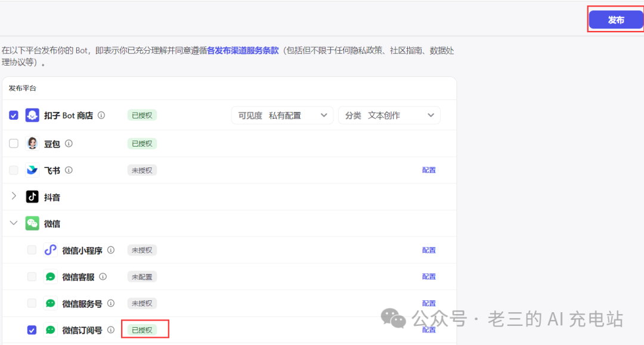Expand the 抖音 platform group

(x=14, y=196)
